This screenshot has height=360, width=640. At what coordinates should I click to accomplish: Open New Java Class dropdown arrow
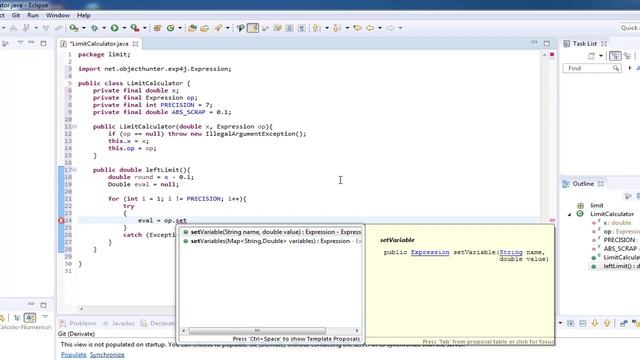coord(180,28)
